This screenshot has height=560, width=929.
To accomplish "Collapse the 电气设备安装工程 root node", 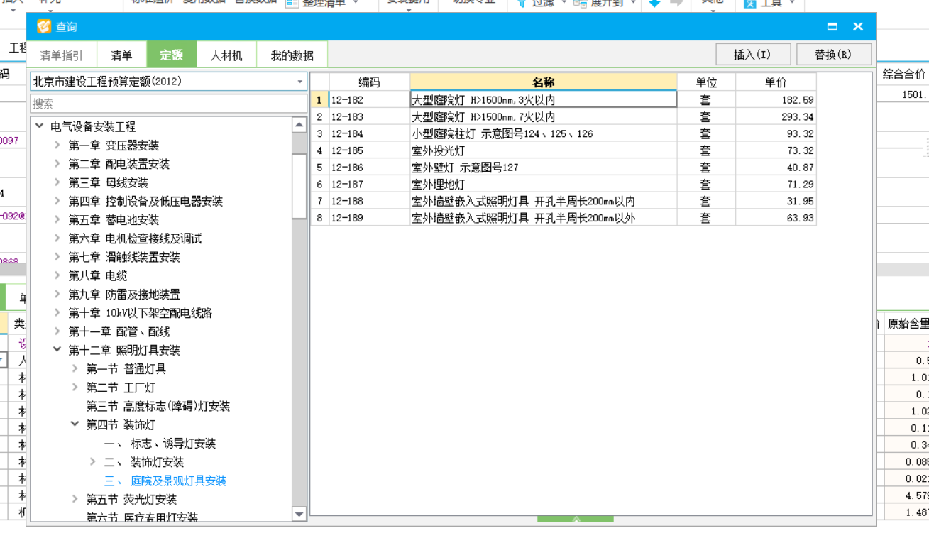I will click(x=39, y=126).
